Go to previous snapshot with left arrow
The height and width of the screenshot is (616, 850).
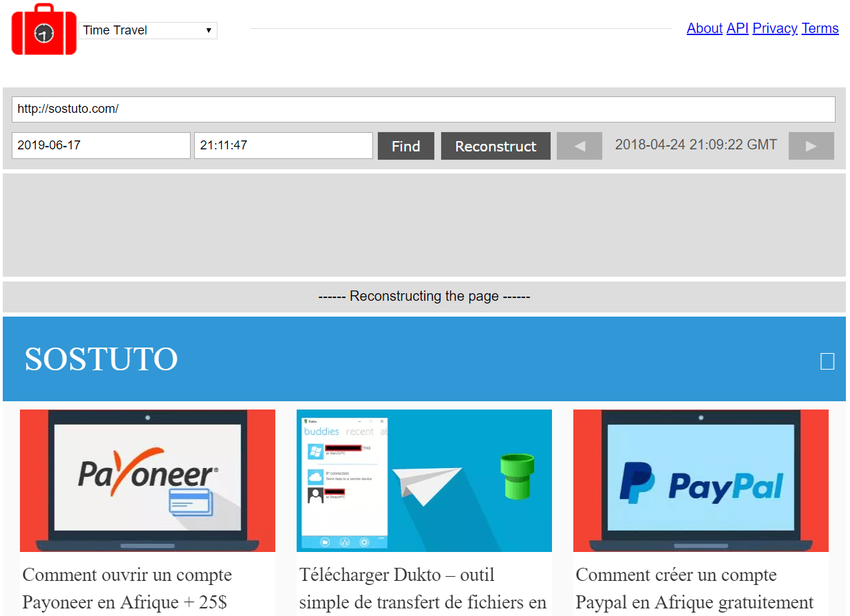click(x=579, y=146)
